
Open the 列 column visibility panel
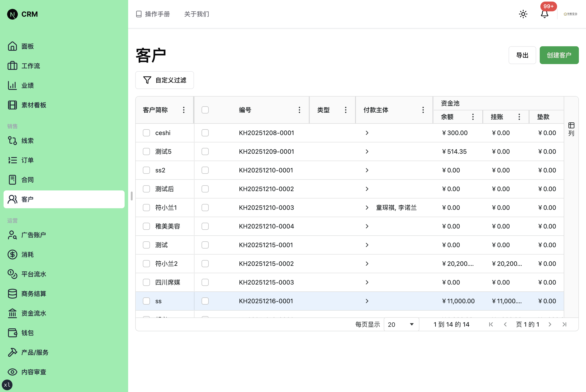pyautogui.click(x=571, y=128)
